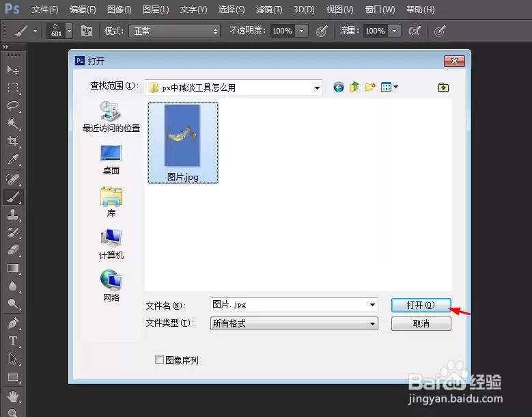Expand the collapsed toolbox double arrow
This screenshot has width=532, height=417.
pyautogui.click(x=5, y=47)
